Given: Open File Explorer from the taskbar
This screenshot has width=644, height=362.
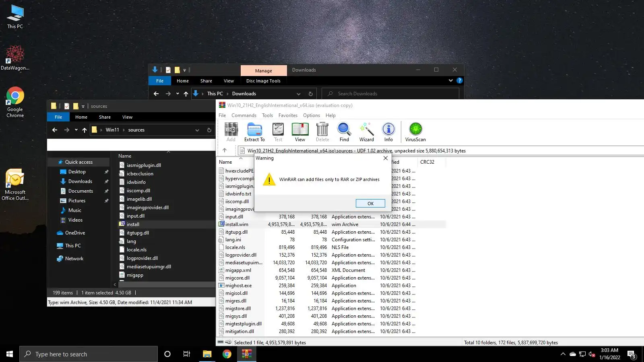Looking at the screenshot, I should (207, 354).
